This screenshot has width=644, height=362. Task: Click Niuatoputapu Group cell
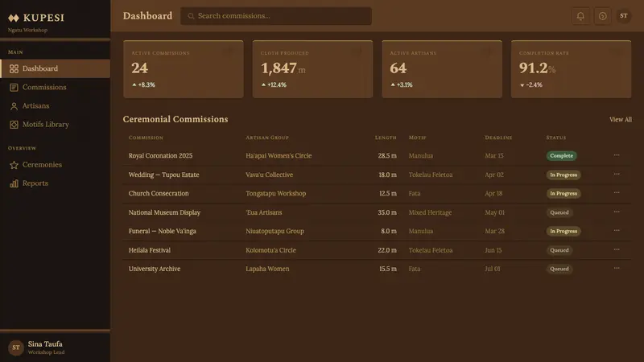pyautogui.click(x=275, y=231)
